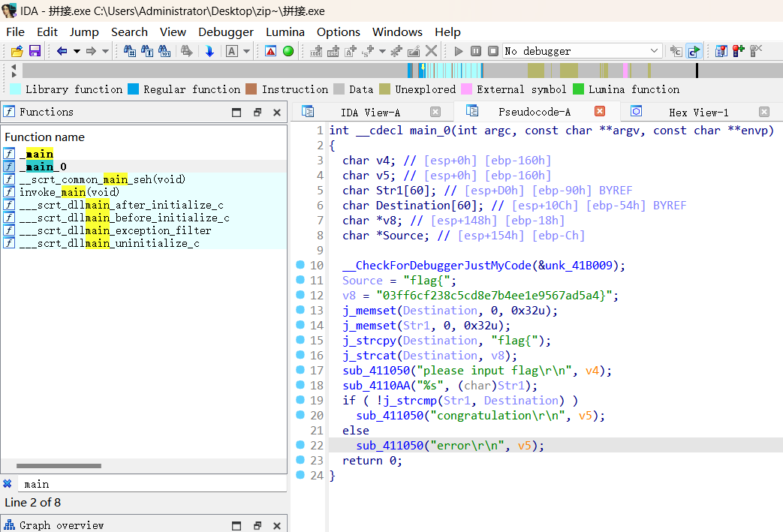
Task: Click the red warning triangle window icon
Action: (271, 51)
